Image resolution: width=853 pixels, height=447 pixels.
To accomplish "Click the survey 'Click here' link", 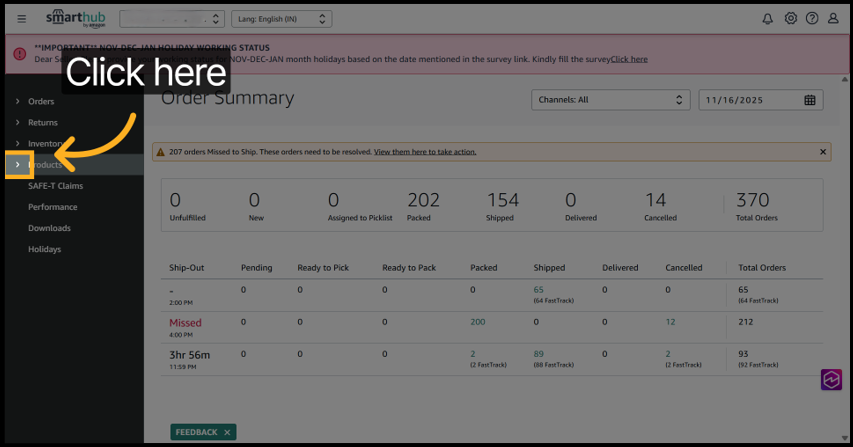I will pyautogui.click(x=629, y=59).
